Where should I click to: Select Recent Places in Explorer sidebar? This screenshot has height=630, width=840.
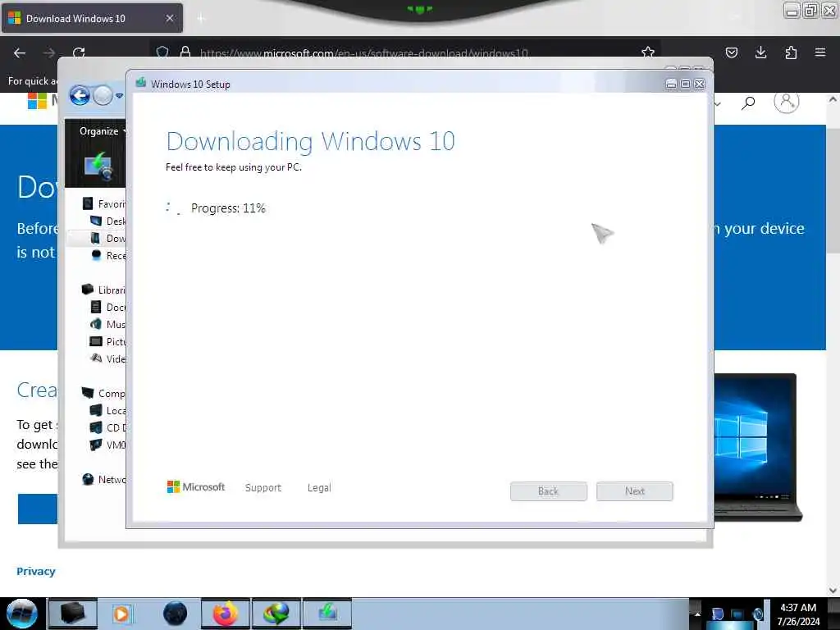107,255
